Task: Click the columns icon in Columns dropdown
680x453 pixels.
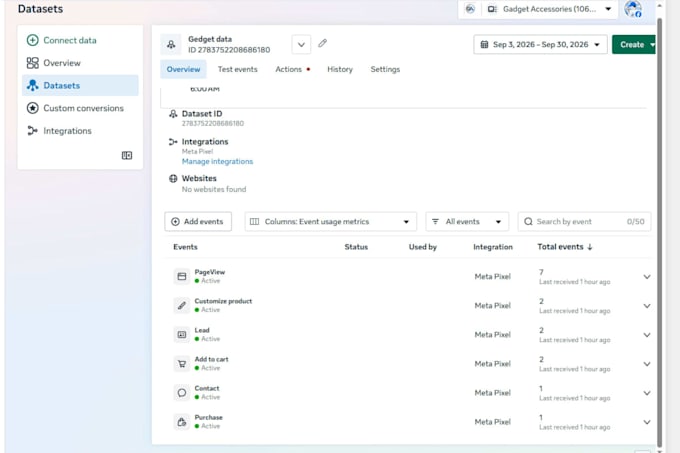Action: 255,222
